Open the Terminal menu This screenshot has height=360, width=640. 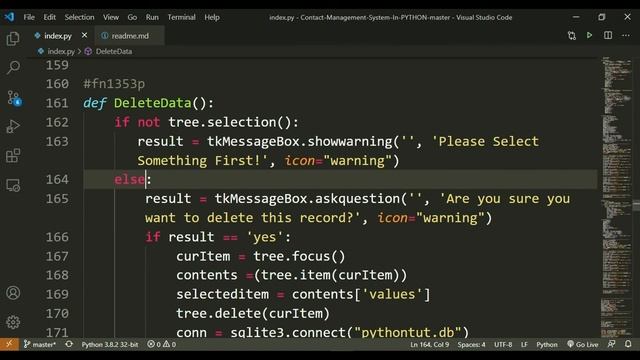pos(181,17)
